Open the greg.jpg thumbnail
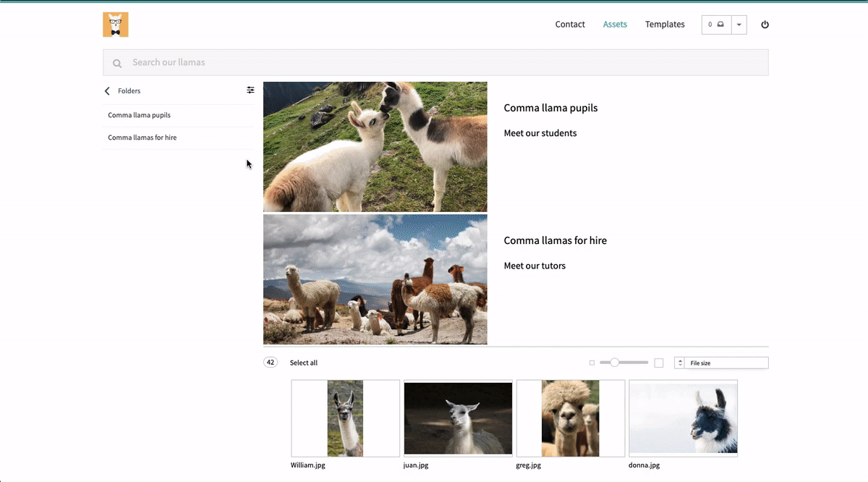868x482 pixels. point(571,418)
